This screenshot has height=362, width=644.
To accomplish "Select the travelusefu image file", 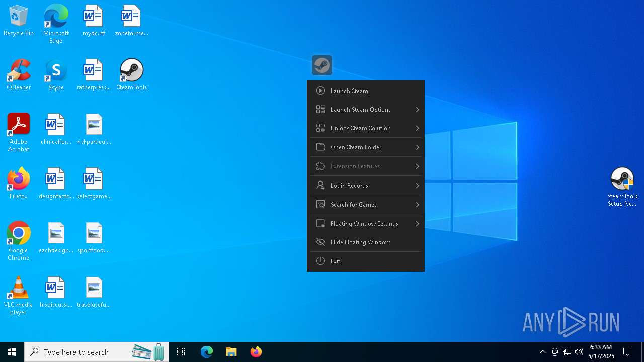I will [94, 292].
